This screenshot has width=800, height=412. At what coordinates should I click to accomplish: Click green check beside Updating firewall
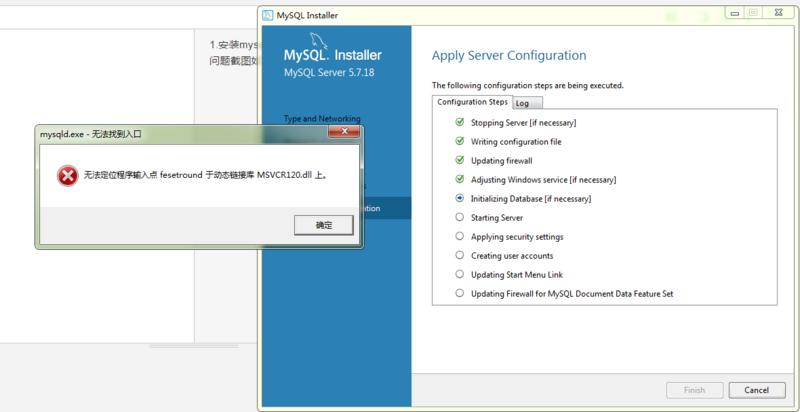coord(460,161)
